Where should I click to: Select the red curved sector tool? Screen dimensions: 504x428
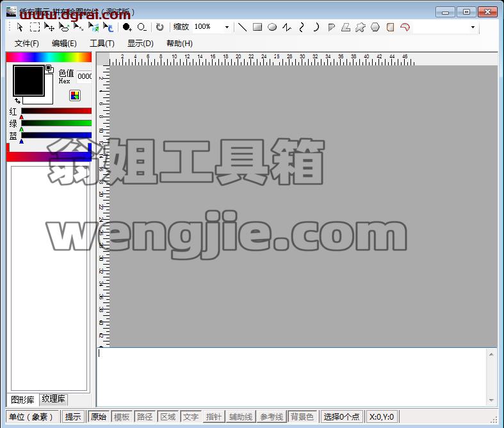(405, 28)
